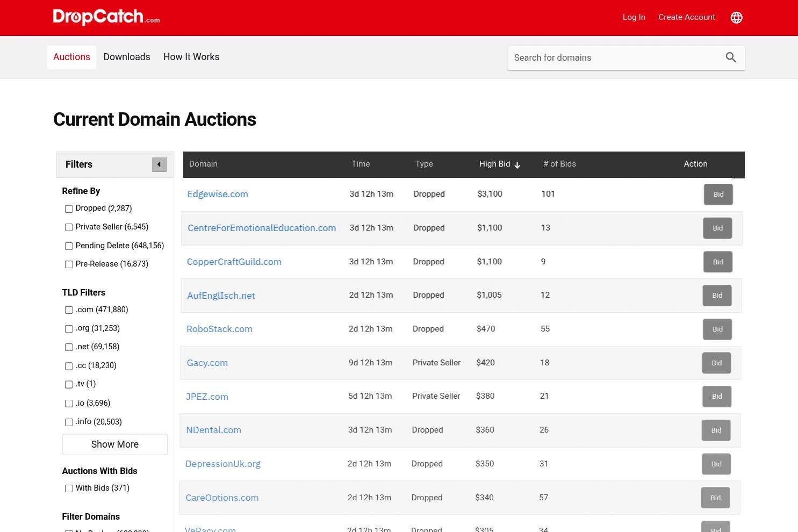798x532 pixels.
Task: Focus the Search for domains field
Action: click(615, 57)
